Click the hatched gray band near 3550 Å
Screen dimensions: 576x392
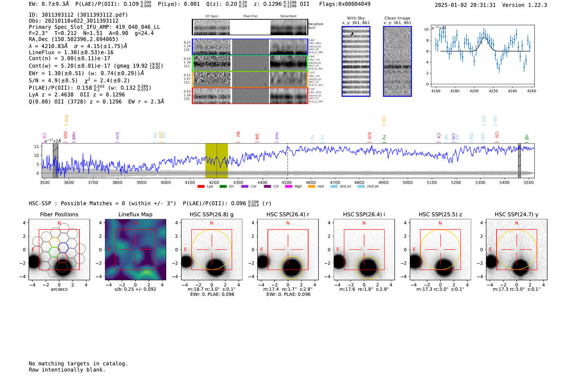pyautogui.click(x=56, y=160)
